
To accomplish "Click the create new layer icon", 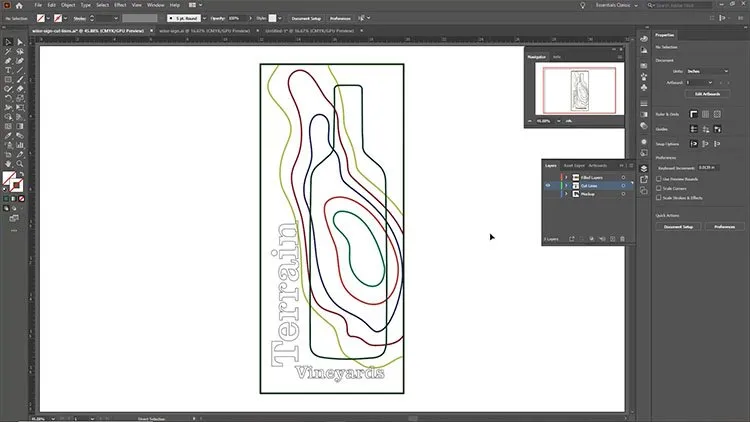I will [x=612, y=239].
